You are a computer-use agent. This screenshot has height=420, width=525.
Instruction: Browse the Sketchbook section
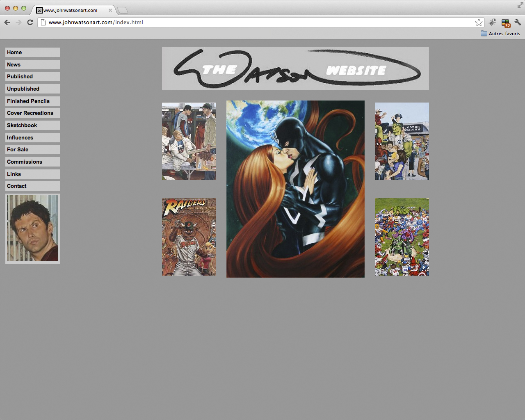coord(33,126)
